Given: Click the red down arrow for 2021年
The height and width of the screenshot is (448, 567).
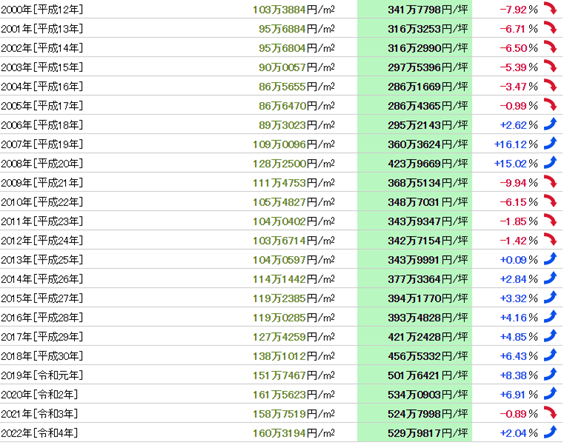Looking at the screenshot, I should [x=550, y=413].
